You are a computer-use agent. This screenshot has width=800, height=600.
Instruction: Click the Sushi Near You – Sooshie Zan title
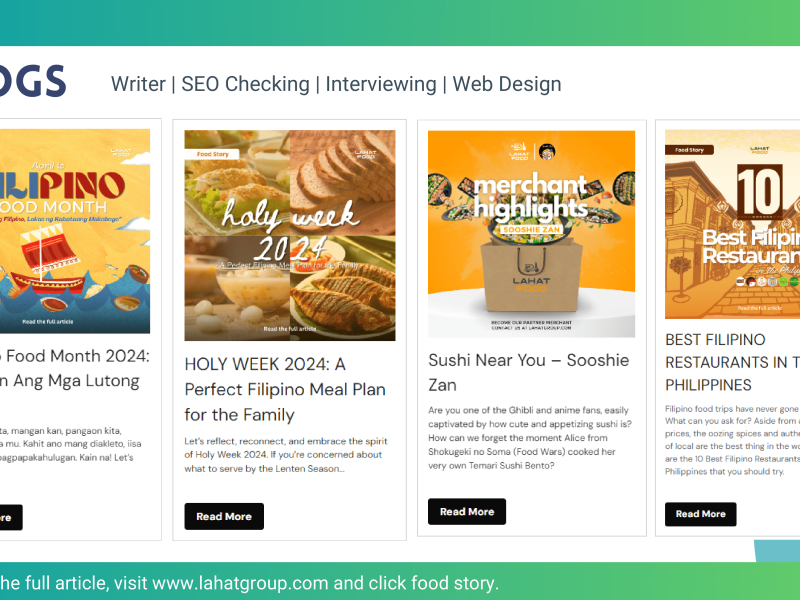point(529,372)
